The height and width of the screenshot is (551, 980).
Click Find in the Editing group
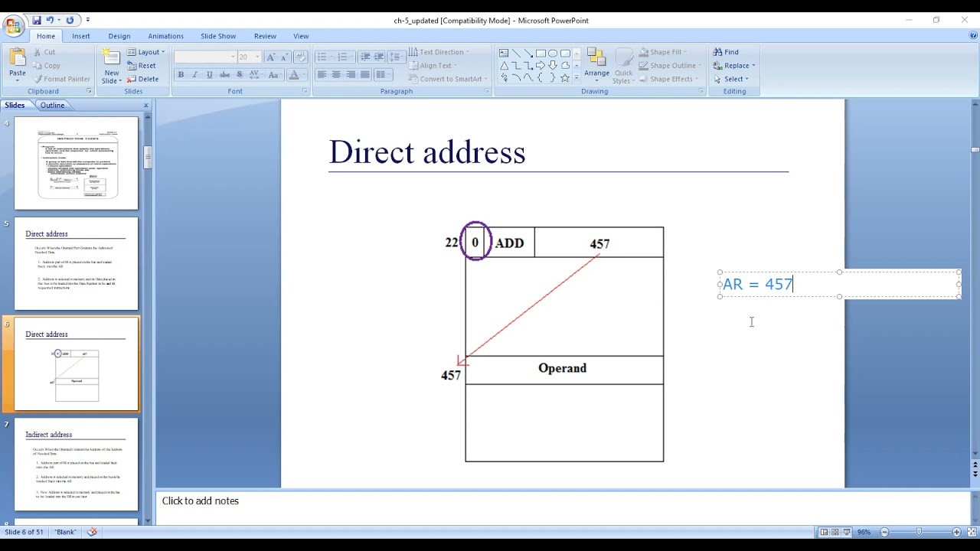tap(726, 52)
